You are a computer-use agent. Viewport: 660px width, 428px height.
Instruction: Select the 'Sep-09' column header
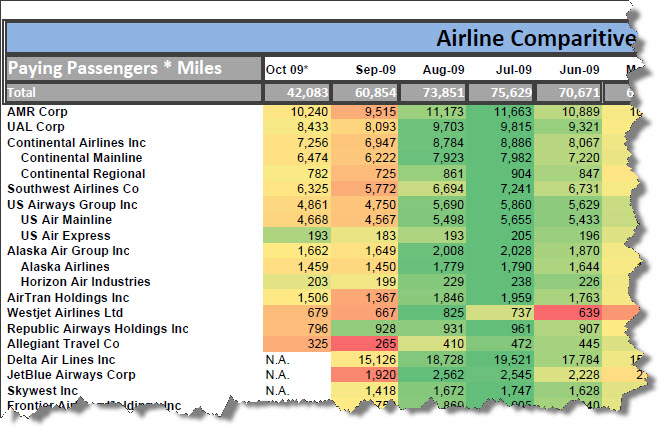click(375, 70)
